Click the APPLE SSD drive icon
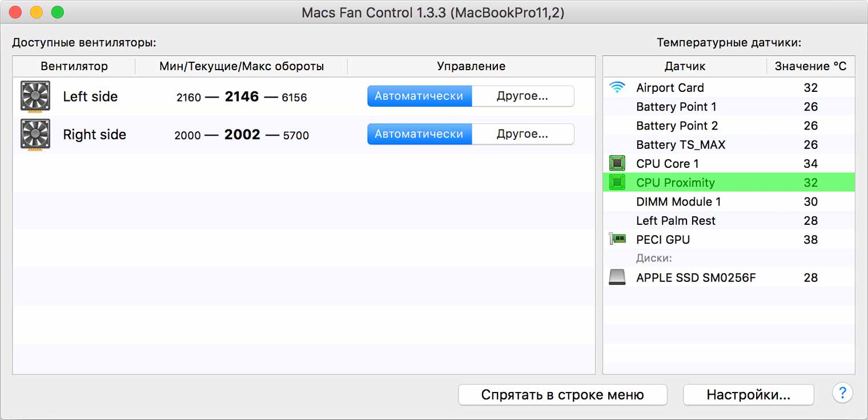 click(617, 278)
